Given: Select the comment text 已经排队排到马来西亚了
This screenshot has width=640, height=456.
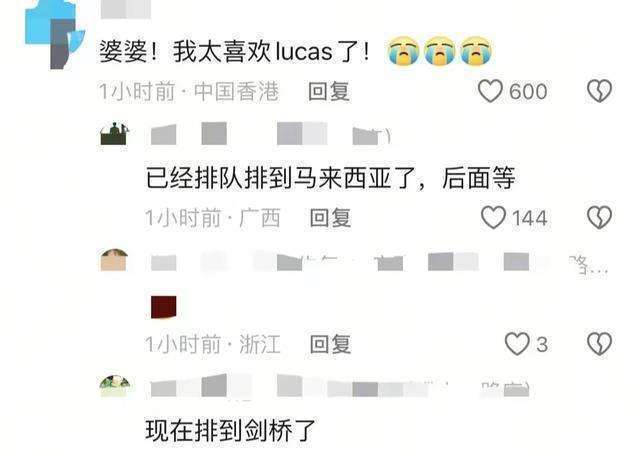Looking at the screenshot, I should [281, 178].
